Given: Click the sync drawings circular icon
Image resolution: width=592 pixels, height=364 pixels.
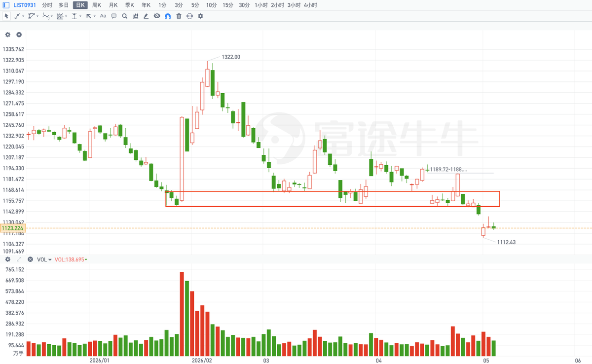Looking at the screenshot, I should pyautogui.click(x=189, y=16).
